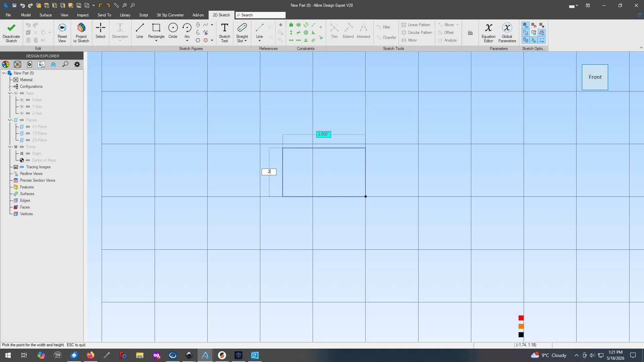
Task: Open the Arc dropdown arrow
Action: click(187, 41)
